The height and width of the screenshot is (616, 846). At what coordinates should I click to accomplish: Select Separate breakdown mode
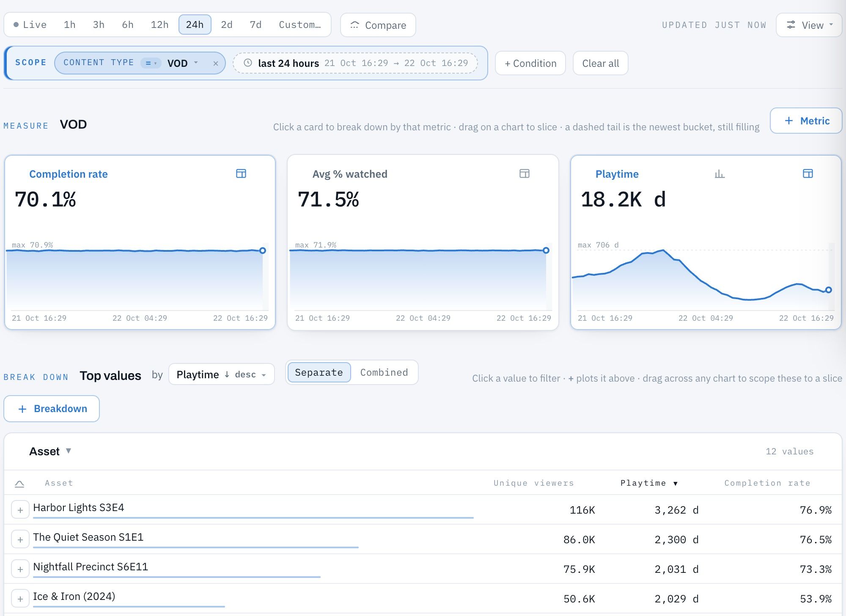pyautogui.click(x=319, y=372)
